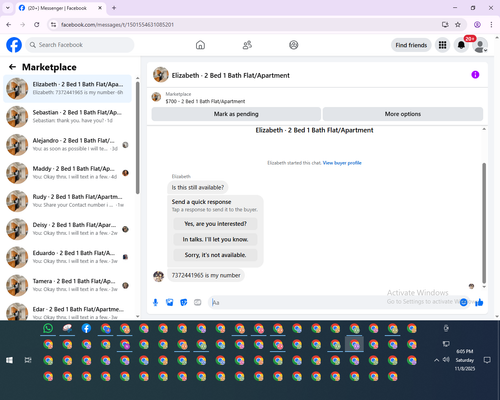Send a thumbs-up like

479,302
